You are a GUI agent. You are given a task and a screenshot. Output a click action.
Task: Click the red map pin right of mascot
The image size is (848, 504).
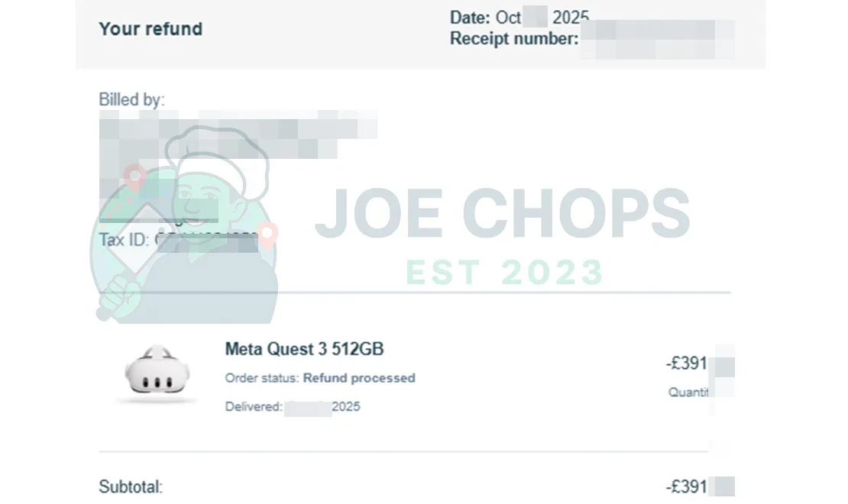tap(268, 234)
